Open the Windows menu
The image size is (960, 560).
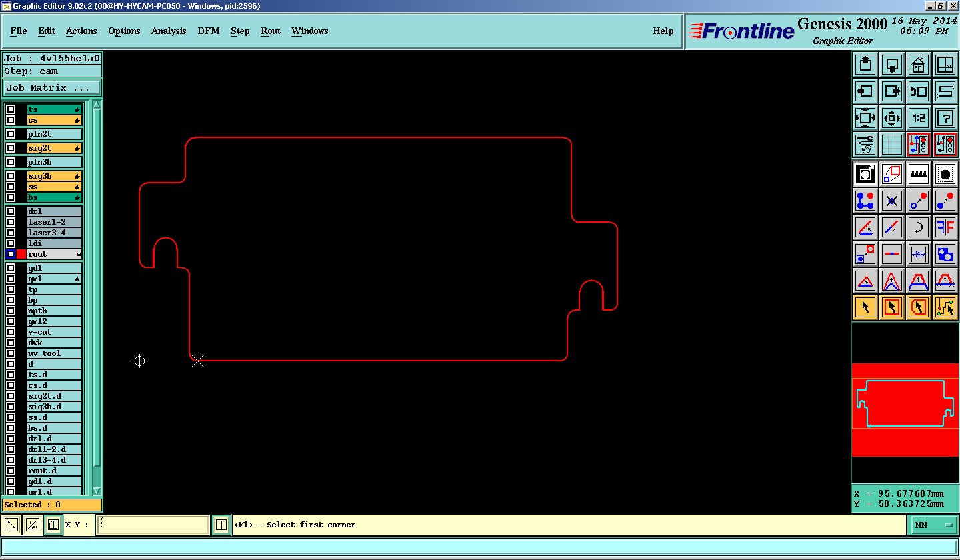(x=310, y=31)
